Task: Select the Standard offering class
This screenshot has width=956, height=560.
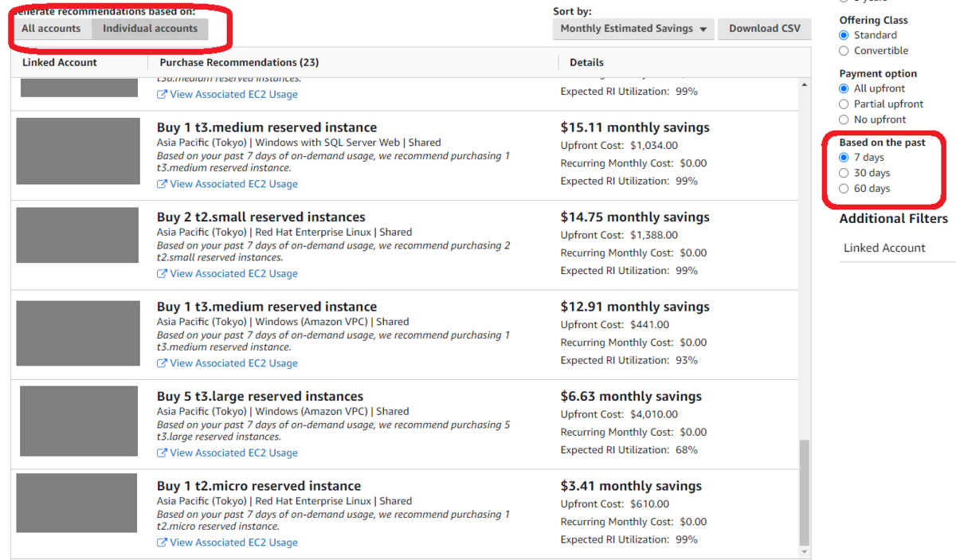Action: tap(844, 35)
